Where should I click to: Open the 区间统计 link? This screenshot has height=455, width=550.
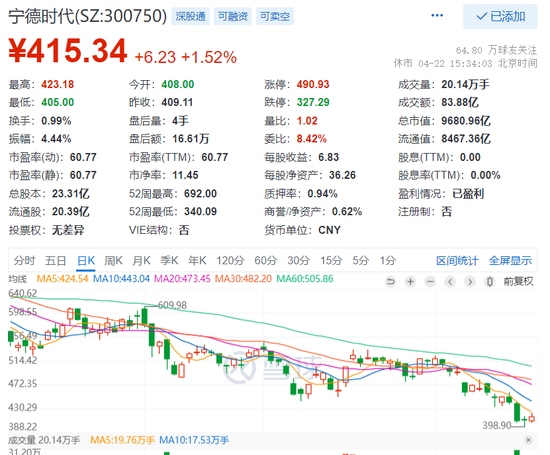click(x=457, y=261)
